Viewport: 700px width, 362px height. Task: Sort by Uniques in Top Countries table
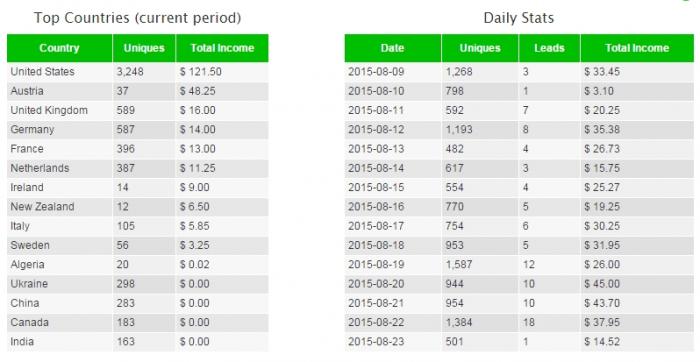click(x=144, y=48)
